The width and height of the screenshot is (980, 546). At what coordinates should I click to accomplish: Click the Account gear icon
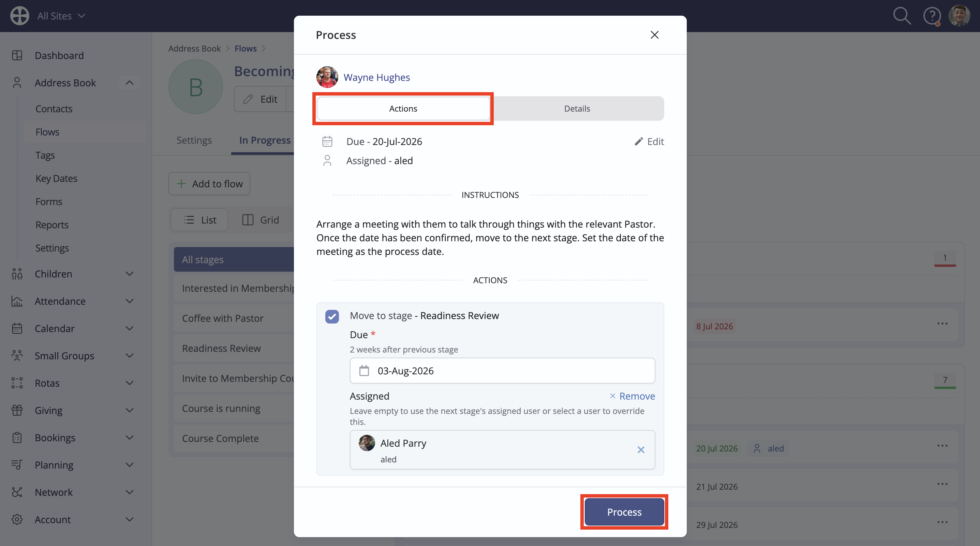pos(17,519)
